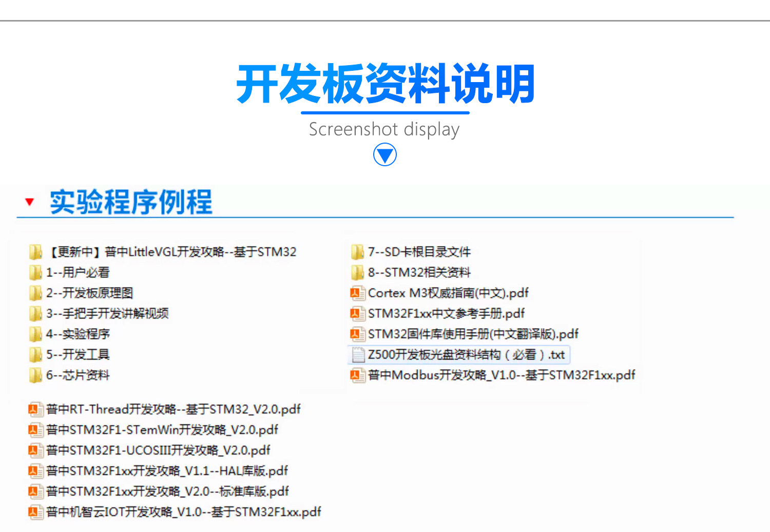The image size is (770, 532).
Task: Select the 5--开发工具 folder
Action: (x=78, y=354)
